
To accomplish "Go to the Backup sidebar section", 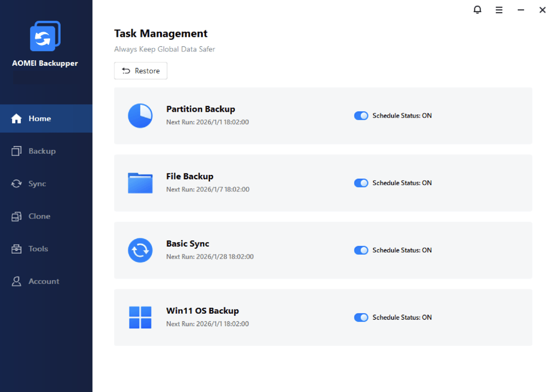I will pos(42,151).
